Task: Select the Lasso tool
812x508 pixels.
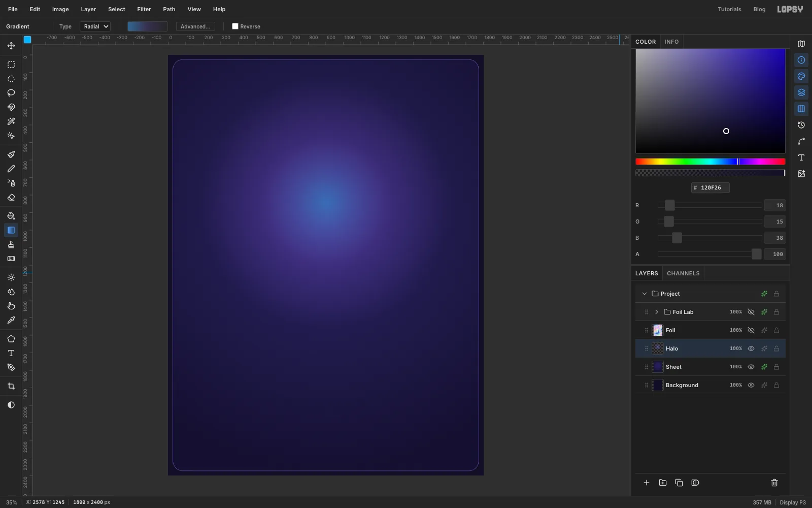Action: (11, 93)
